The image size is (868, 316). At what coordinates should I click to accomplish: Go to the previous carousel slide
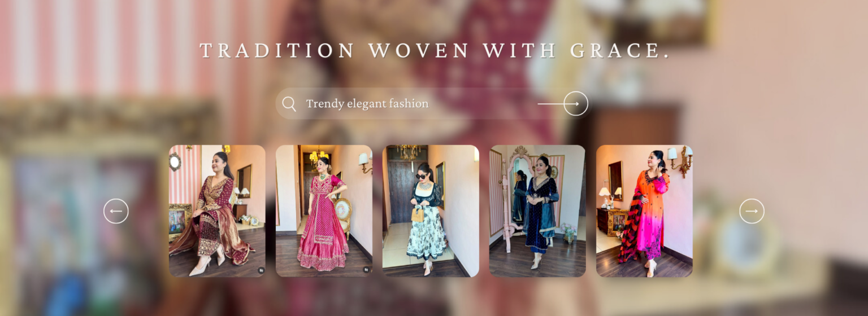pyautogui.click(x=116, y=211)
